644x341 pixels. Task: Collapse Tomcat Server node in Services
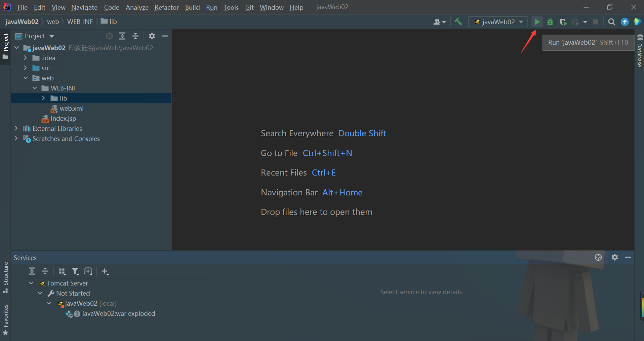point(31,283)
